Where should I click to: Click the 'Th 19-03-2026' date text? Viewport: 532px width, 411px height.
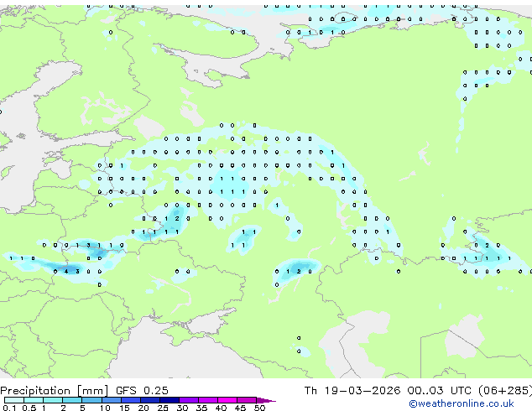click(x=352, y=391)
